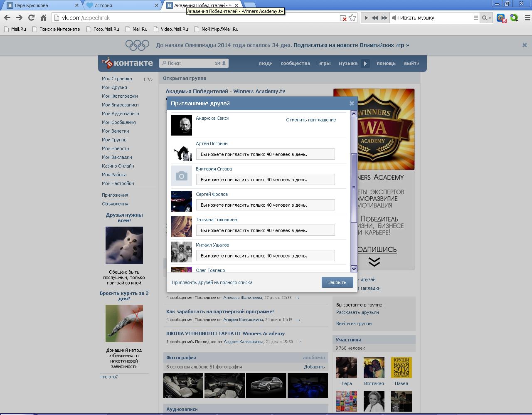The height and width of the screenshot is (415, 532).
Task: Open Мои Друзья in sidebar
Action: point(114,87)
